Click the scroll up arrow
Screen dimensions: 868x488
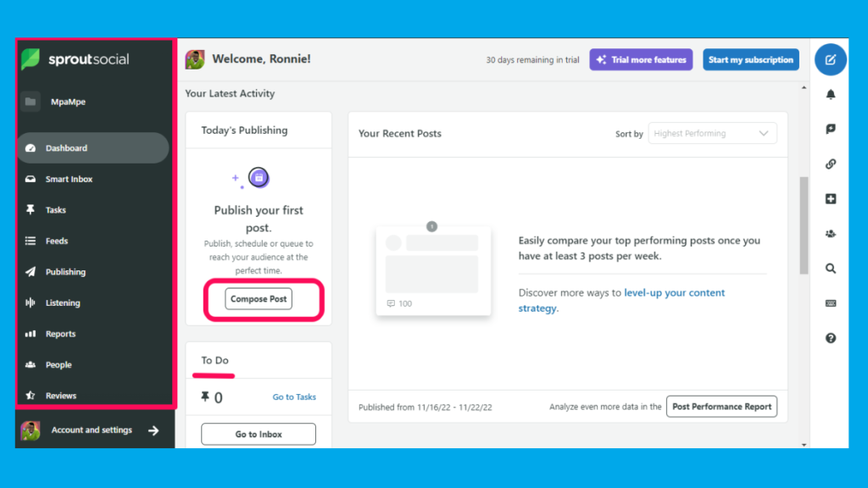point(804,87)
